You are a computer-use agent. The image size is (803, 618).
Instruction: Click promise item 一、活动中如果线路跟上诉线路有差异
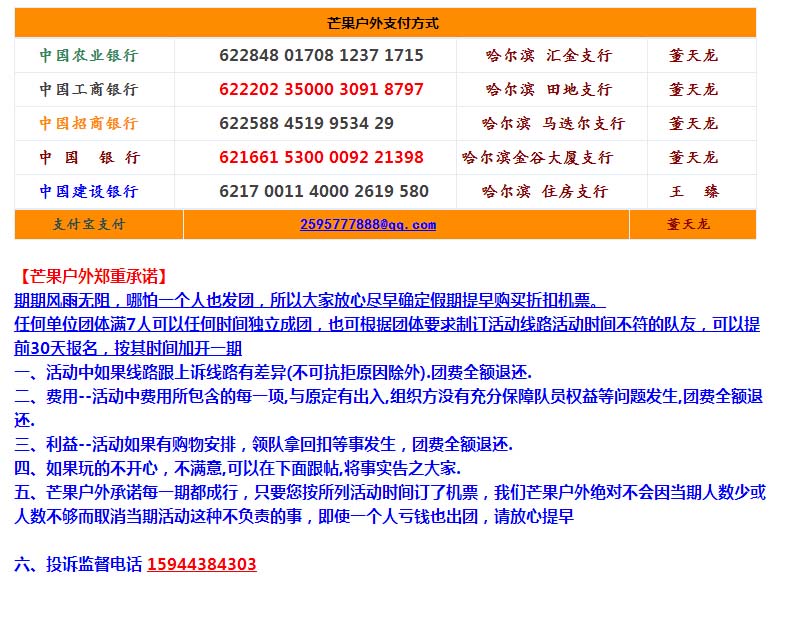273,372
